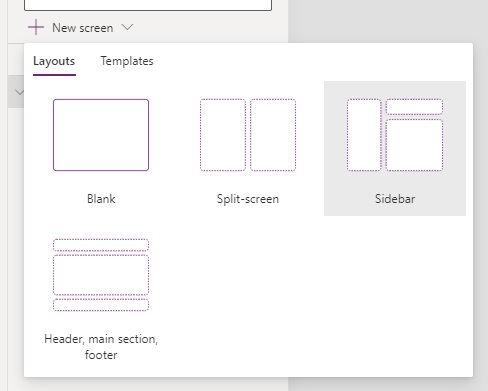Click the large content box in Sidebar icon
Image resolution: width=488 pixels, height=391 pixels.
(414, 145)
